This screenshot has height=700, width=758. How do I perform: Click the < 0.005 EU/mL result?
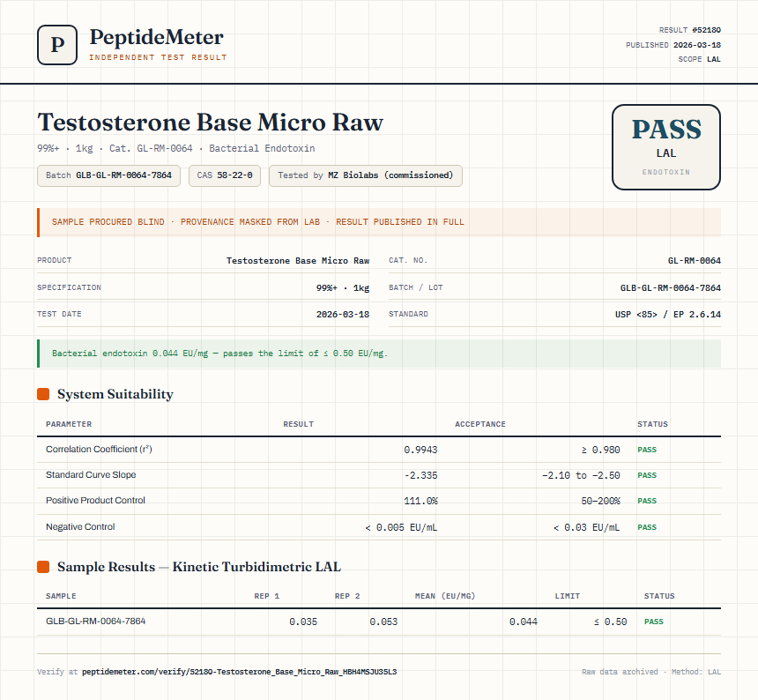[x=401, y=527]
